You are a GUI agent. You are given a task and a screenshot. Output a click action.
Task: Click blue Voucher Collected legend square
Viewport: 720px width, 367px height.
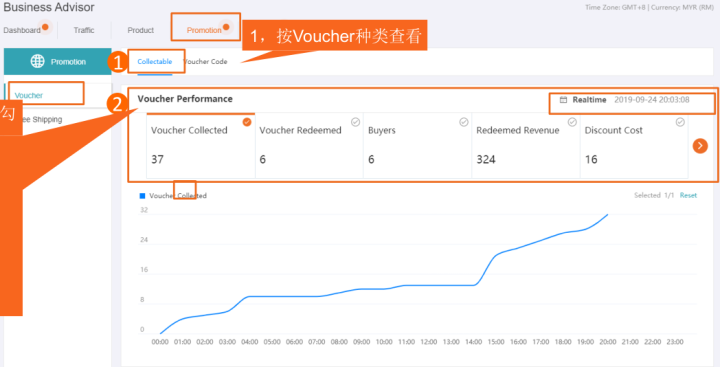[142, 196]
